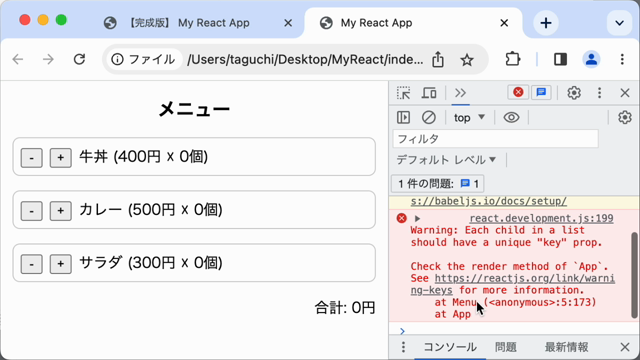This screenshot has width=640, height=360.
Task: Show more DevTools tabs chevron
Action: tap(460, 93)
